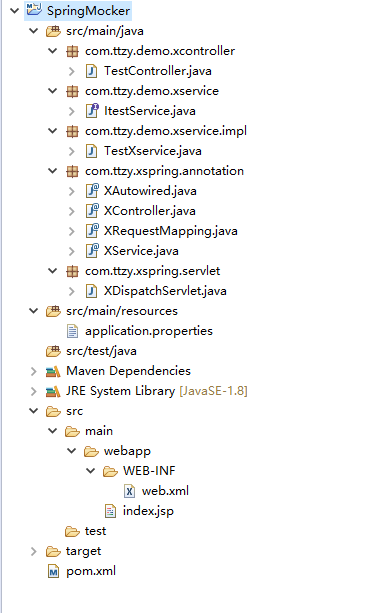Select the index.jsp file name
The image size is (369, 613).
tap(148, 511)
